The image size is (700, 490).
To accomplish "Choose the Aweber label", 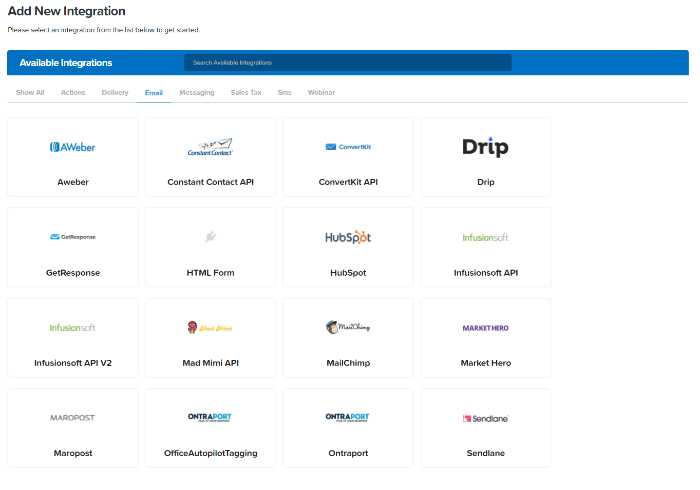I will tap(73, 182).
